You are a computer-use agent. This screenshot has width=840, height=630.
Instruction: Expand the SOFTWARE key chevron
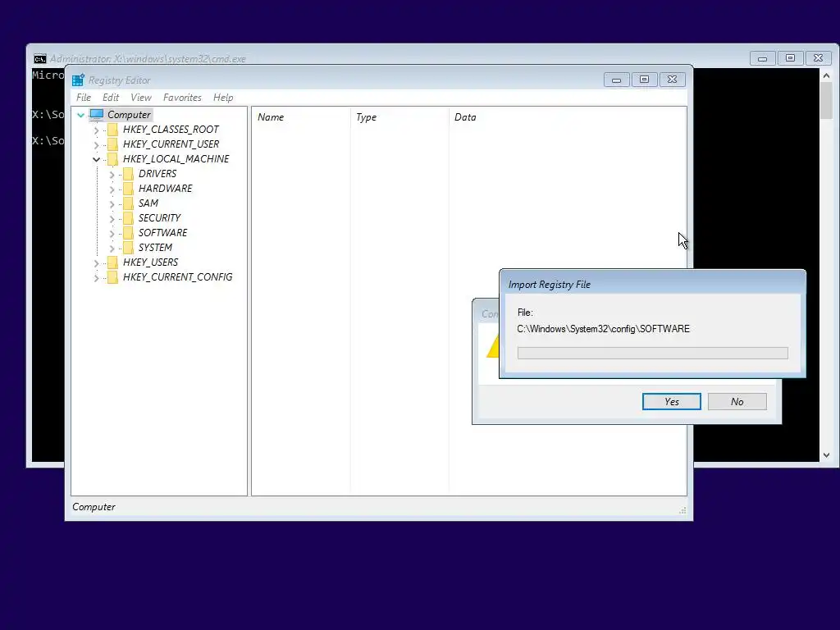pyautogui.click(x=112, y=233)
